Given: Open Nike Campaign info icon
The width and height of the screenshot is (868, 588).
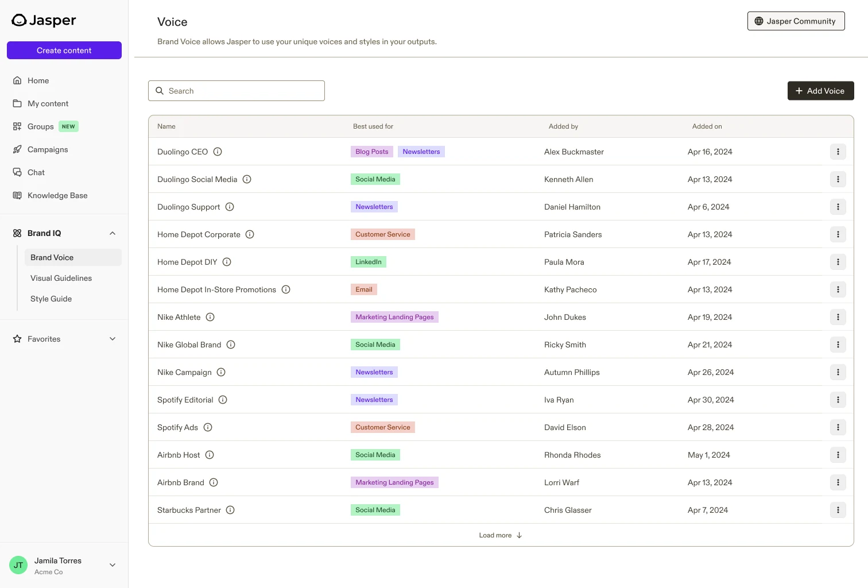Looking at the screenshot, I should pos(221,372).
